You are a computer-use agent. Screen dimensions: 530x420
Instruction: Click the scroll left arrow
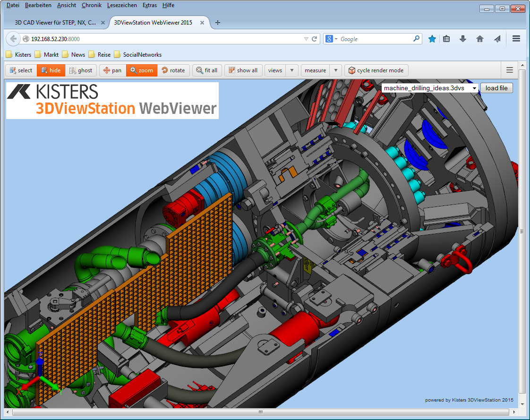(x=8, y=412)
